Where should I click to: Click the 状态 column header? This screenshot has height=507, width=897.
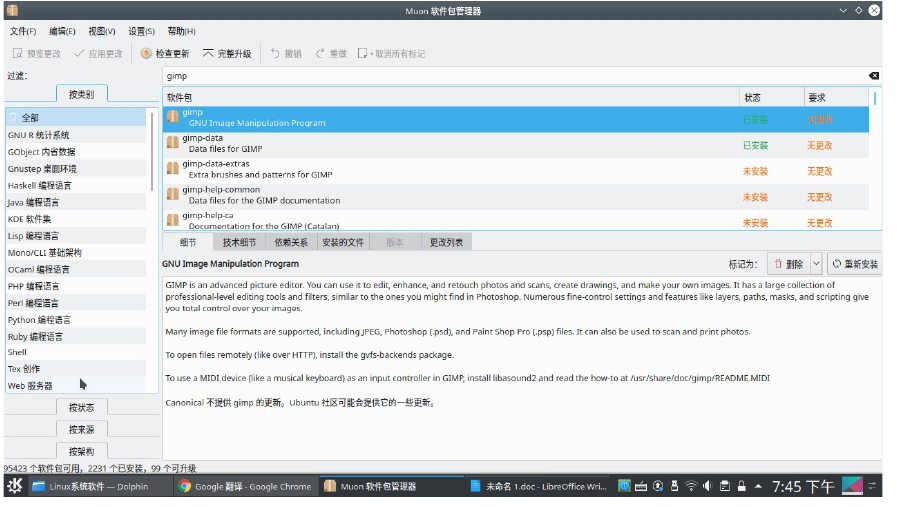(771, 98)
